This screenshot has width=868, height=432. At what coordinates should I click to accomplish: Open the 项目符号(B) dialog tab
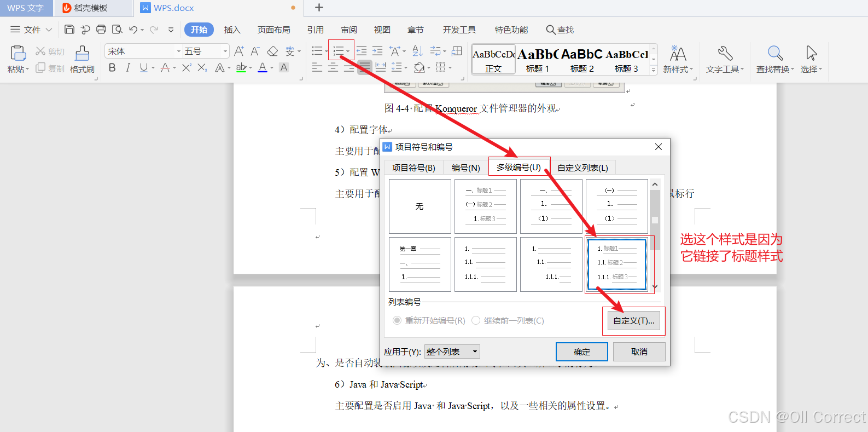pyautogui.click(x=413, y=168)
